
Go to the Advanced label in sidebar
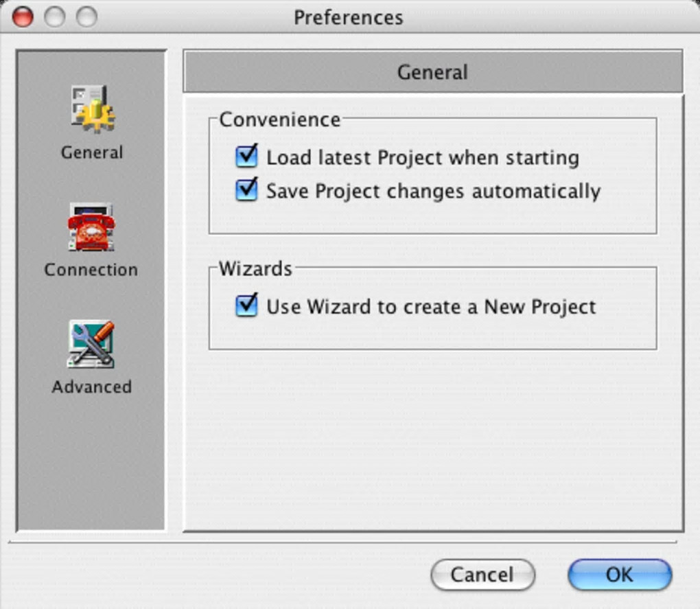[x=91, y=387]
